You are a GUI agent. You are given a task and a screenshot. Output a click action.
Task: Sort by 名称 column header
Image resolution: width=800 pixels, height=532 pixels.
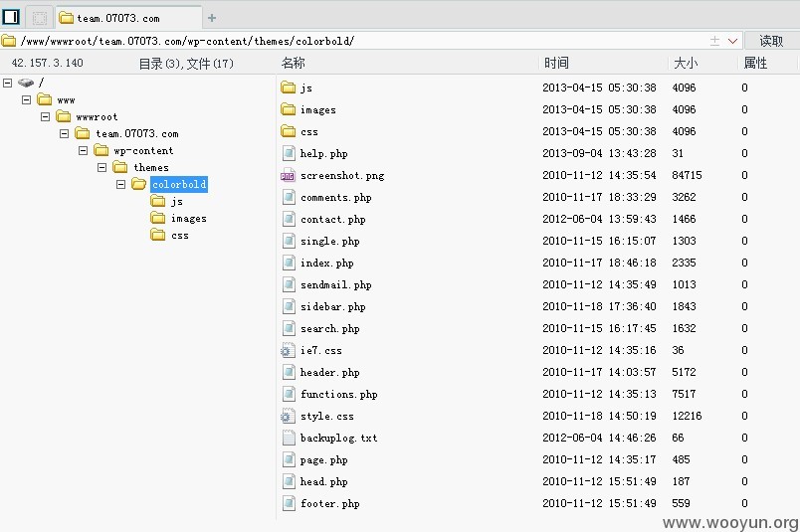point(293,63)
